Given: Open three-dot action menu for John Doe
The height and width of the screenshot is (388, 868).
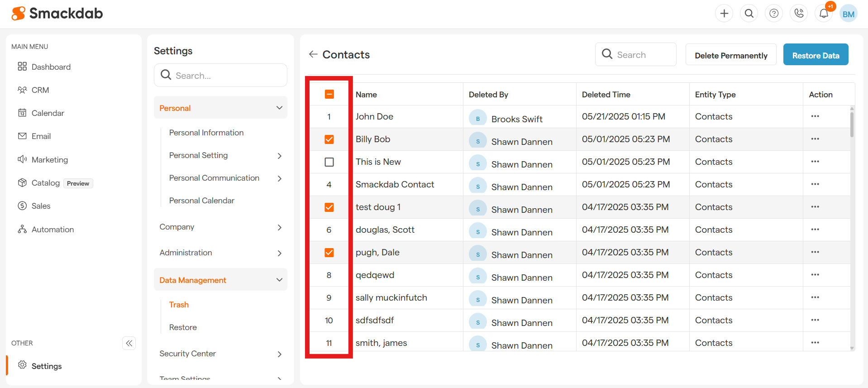Looking at the screenshot, I should point(815,116).
